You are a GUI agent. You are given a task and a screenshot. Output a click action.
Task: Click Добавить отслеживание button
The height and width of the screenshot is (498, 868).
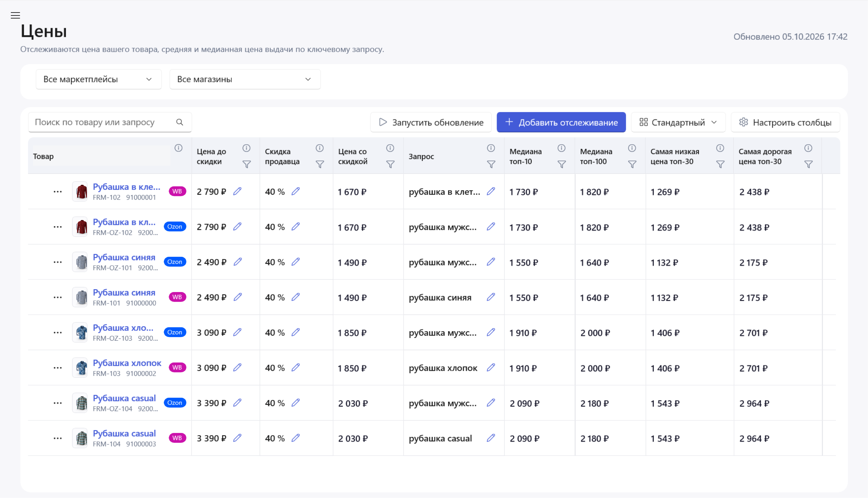coord(561,122)
